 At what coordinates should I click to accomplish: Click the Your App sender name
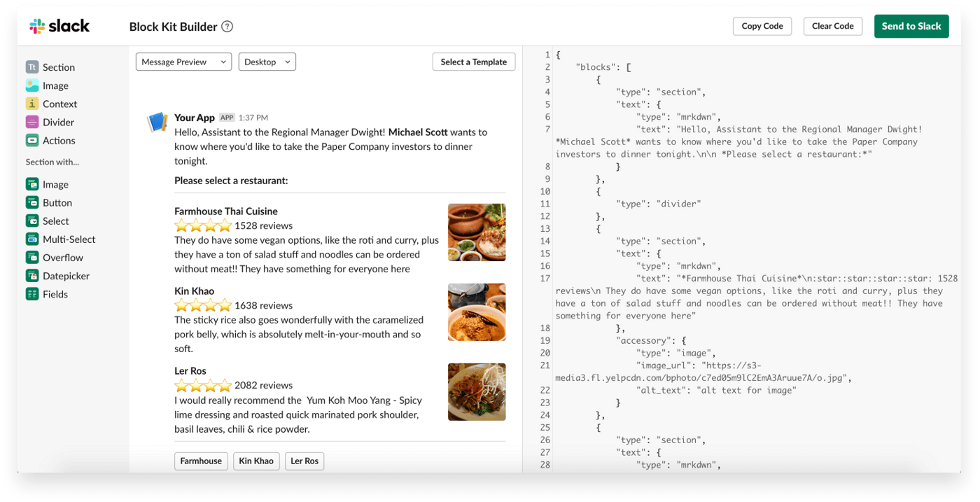click(195, 118)
